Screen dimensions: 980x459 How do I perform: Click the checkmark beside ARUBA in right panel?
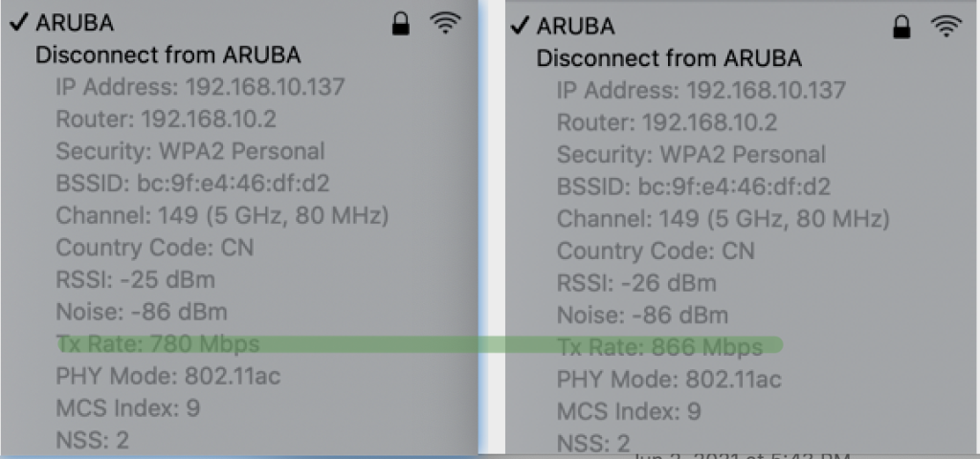click(x=520, y=26)
